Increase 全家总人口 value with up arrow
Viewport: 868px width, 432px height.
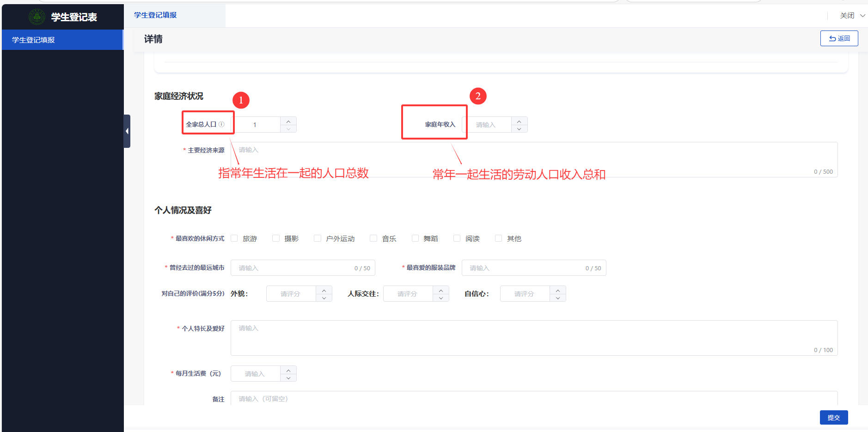[288, 121]
